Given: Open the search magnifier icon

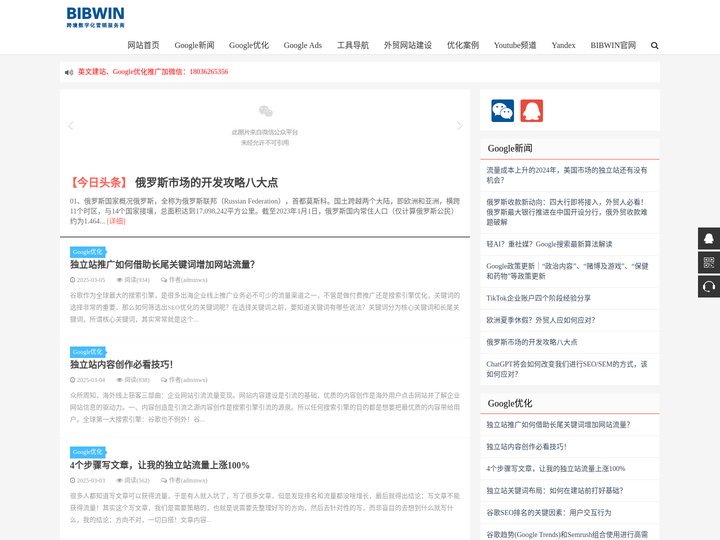Looking at the screenshot, I should tap(654, 45).
